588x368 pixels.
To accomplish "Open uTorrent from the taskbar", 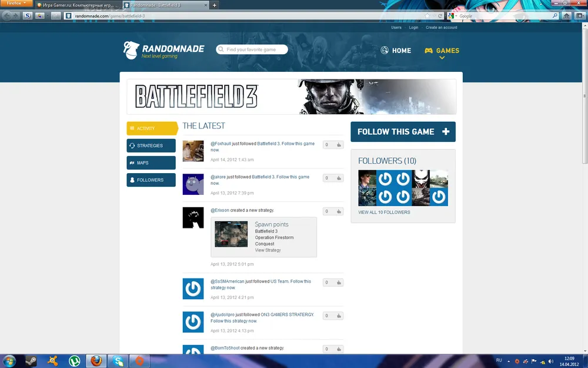I will 75,361.
